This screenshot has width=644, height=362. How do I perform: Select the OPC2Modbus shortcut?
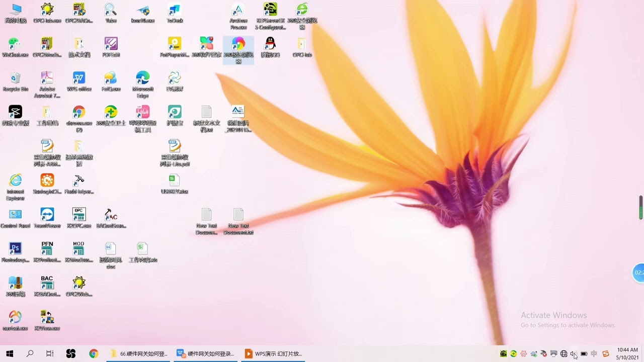pyautogui.click(x=47, y=47)
